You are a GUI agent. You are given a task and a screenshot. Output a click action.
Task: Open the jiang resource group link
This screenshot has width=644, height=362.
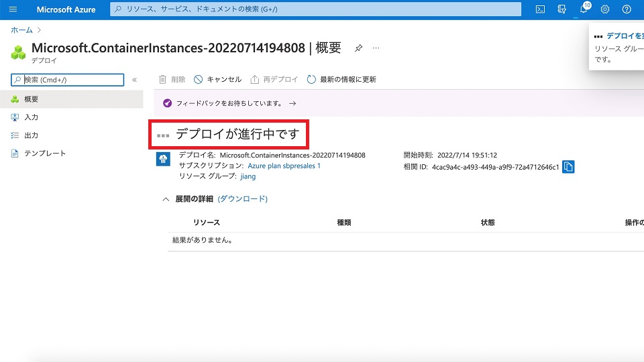[248, 176]
